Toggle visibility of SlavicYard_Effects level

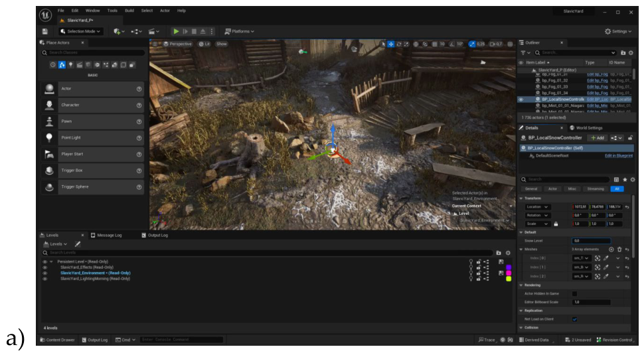coord(44,267)
